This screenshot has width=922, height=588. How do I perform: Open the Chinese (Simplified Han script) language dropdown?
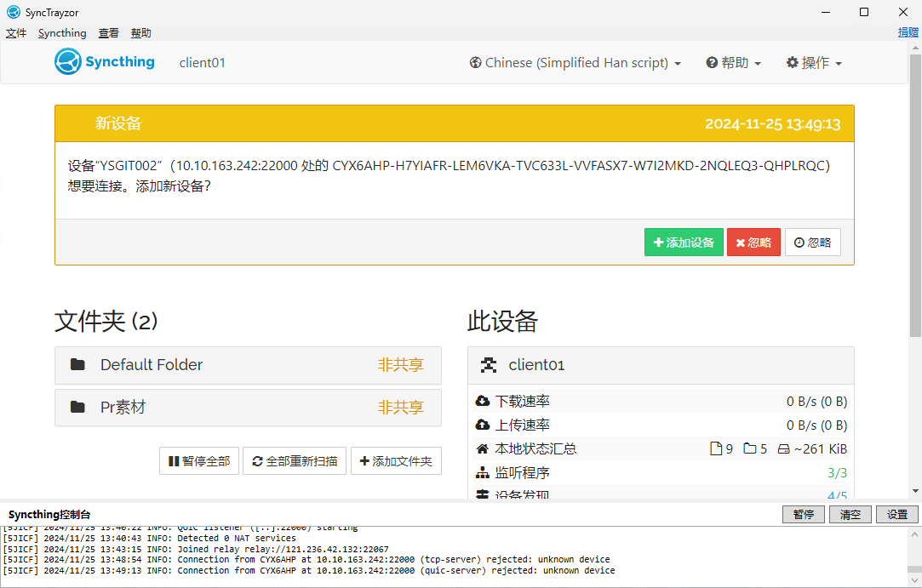(x=575, y=62)
